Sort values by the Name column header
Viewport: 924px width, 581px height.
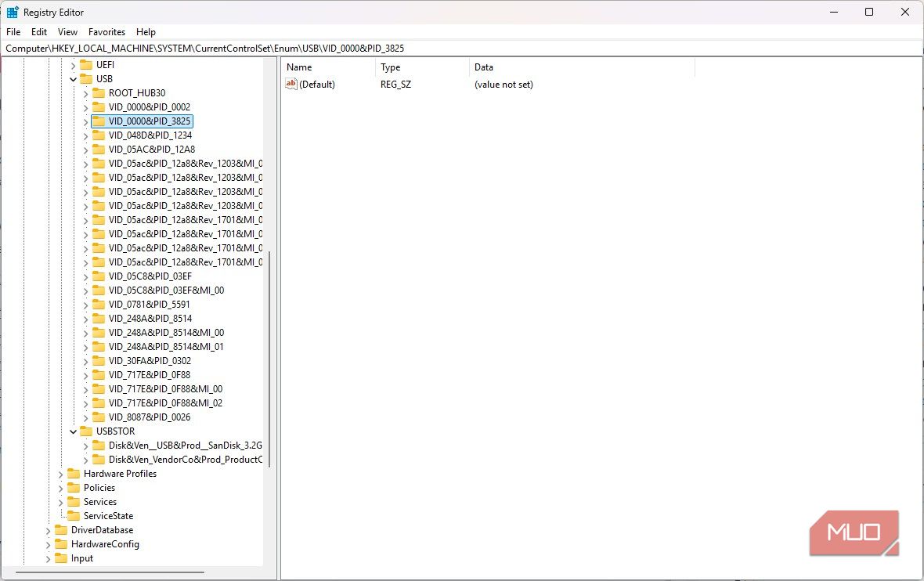(327, 67)
